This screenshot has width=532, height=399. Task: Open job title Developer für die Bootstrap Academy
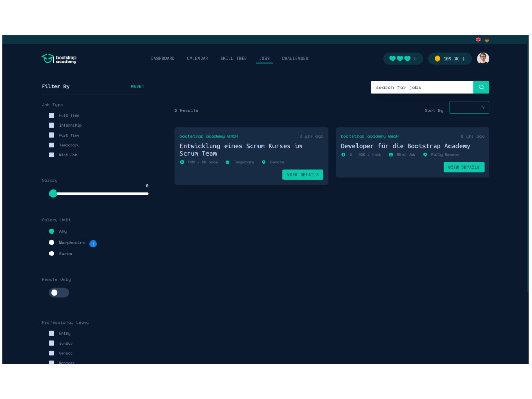point(405,146)
